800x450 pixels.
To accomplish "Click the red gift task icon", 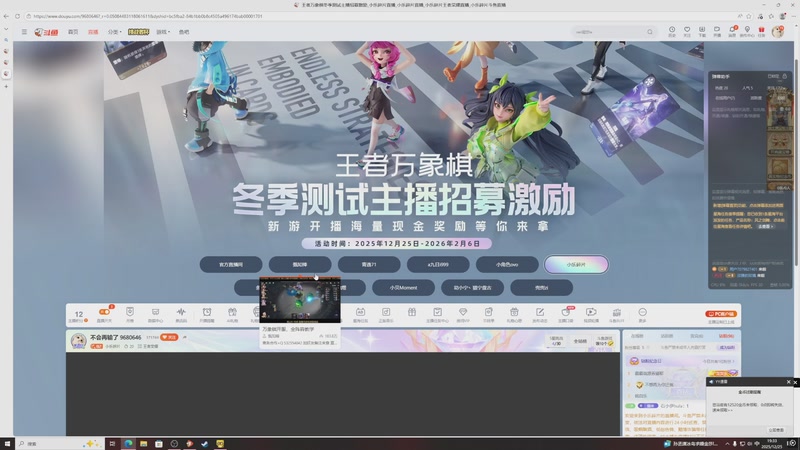I will click(x=761, y=31).
